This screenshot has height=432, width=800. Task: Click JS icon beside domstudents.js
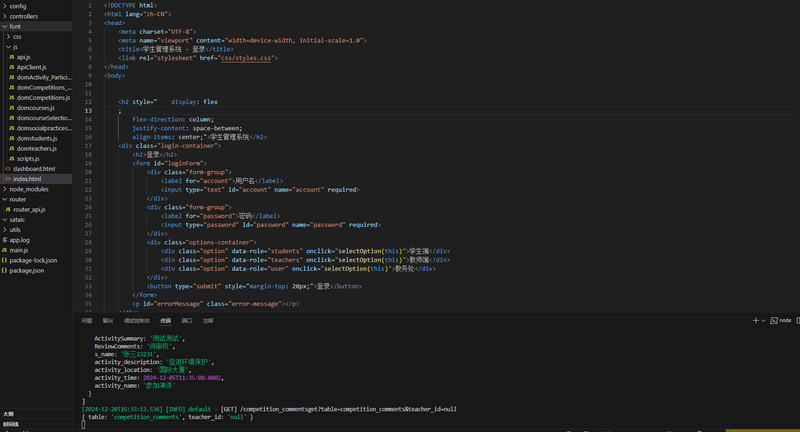point(11,138)
